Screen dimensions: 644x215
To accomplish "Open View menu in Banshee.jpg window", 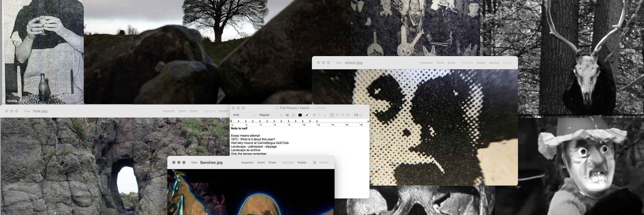I will pyautogui.click(x=194, y=163).
